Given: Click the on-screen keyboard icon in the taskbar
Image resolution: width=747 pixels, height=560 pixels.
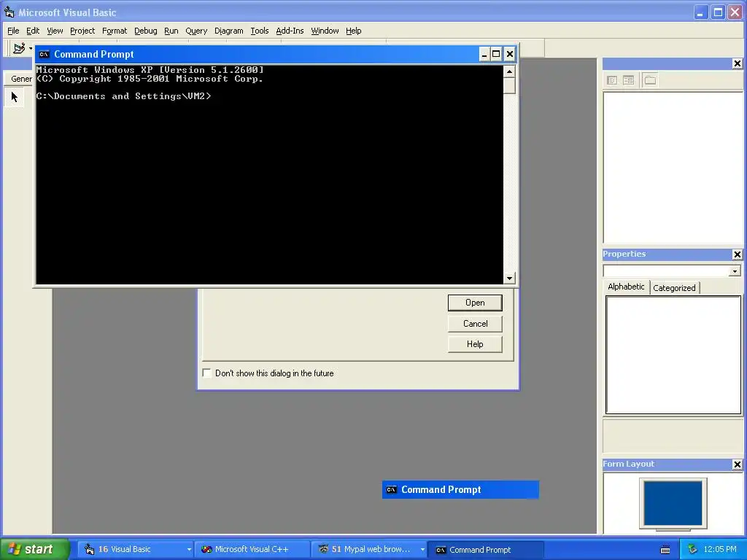Looking at the screenshot, I should [665, 550].
